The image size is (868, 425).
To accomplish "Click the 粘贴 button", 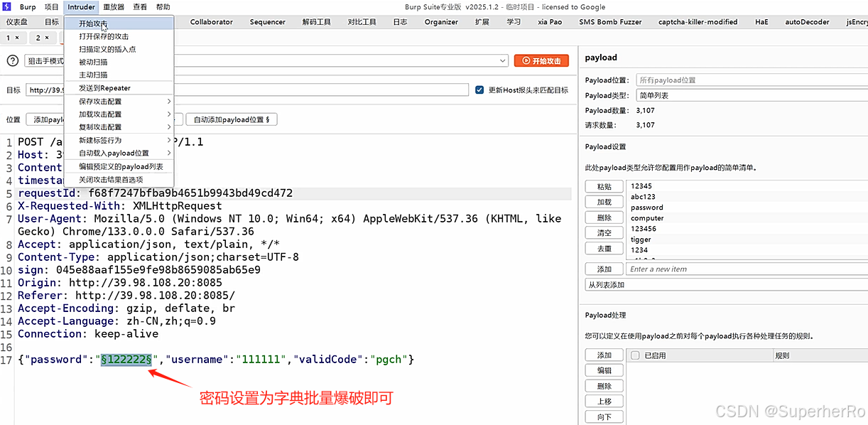I will point(604,187).
